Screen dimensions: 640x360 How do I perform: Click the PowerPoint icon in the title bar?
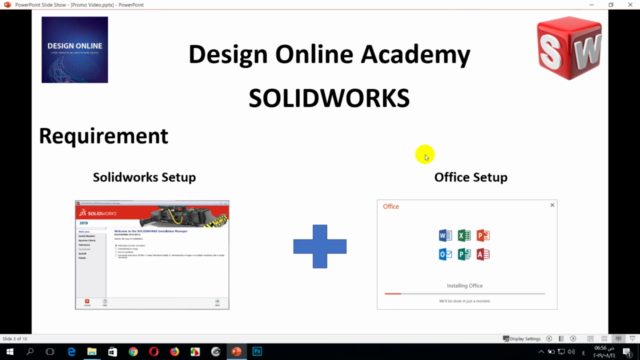click(x=7, y=4)
